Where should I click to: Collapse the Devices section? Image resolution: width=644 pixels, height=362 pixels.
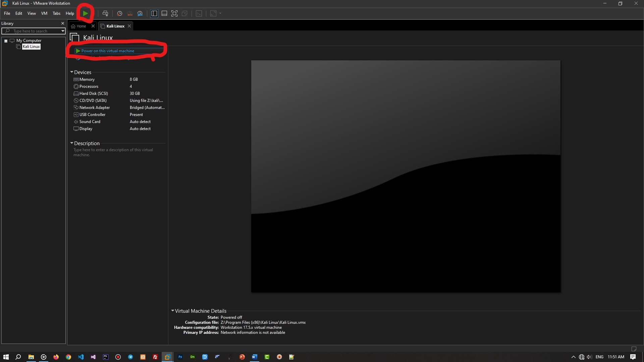tap(71, 72)
